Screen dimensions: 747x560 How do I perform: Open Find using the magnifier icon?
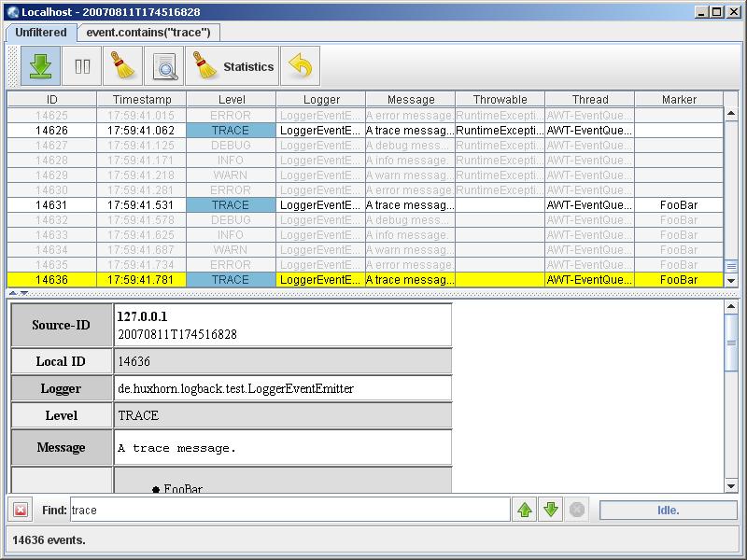click(x=163, y=65)
